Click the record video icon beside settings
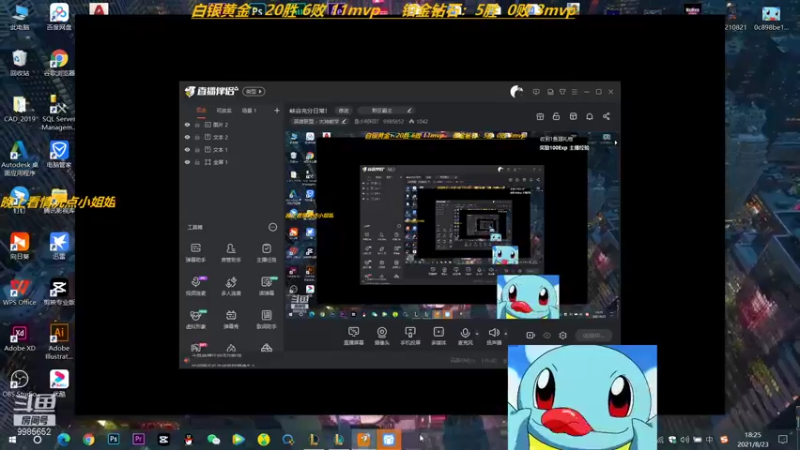Screen dimensions: 800x450 click(531, 335)
